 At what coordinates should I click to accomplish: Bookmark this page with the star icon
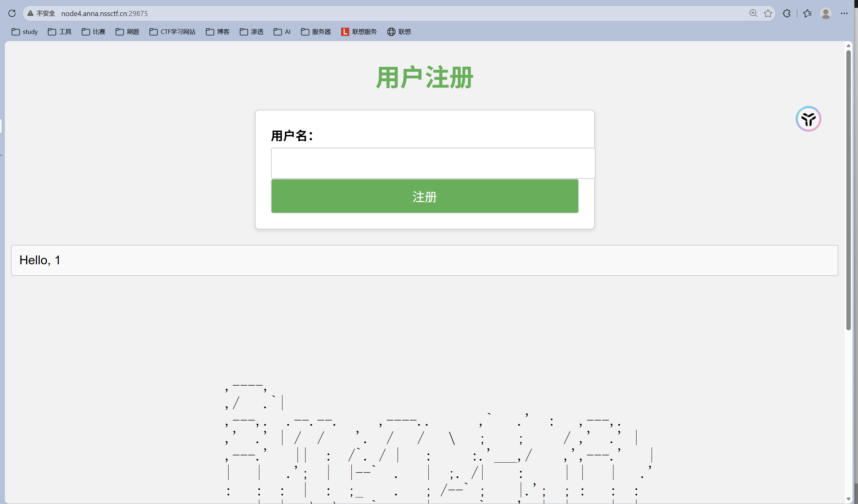768,13
